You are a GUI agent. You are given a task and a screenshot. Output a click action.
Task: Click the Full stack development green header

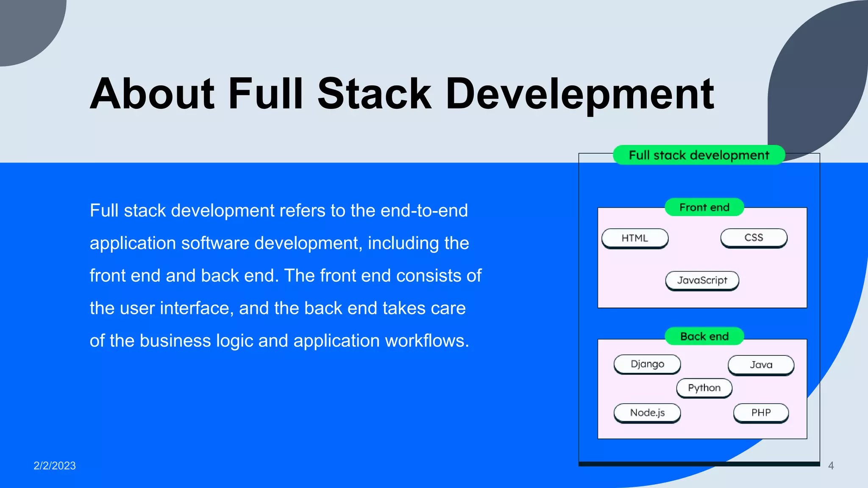pos(698,155)
